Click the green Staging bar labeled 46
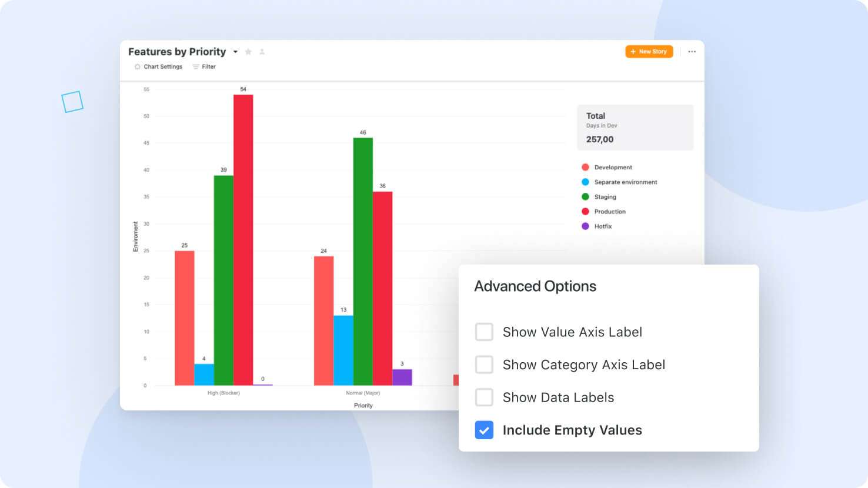 click(x=363, y=262)
